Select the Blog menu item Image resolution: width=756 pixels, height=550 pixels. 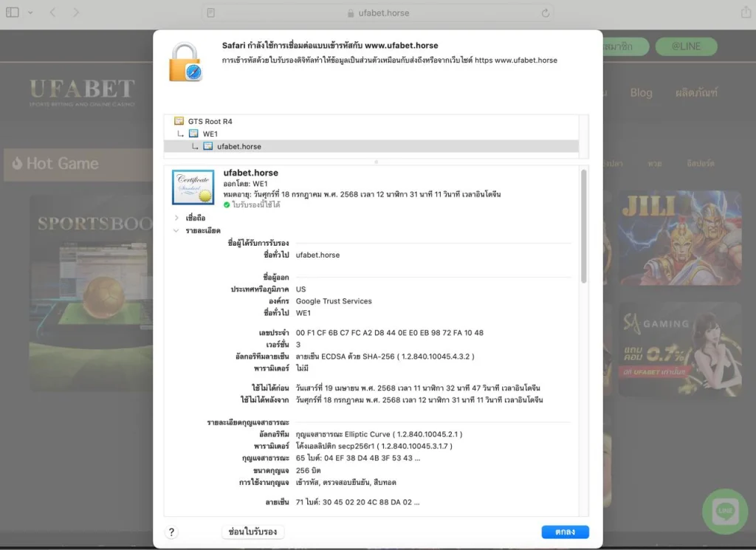coord(641,93)
